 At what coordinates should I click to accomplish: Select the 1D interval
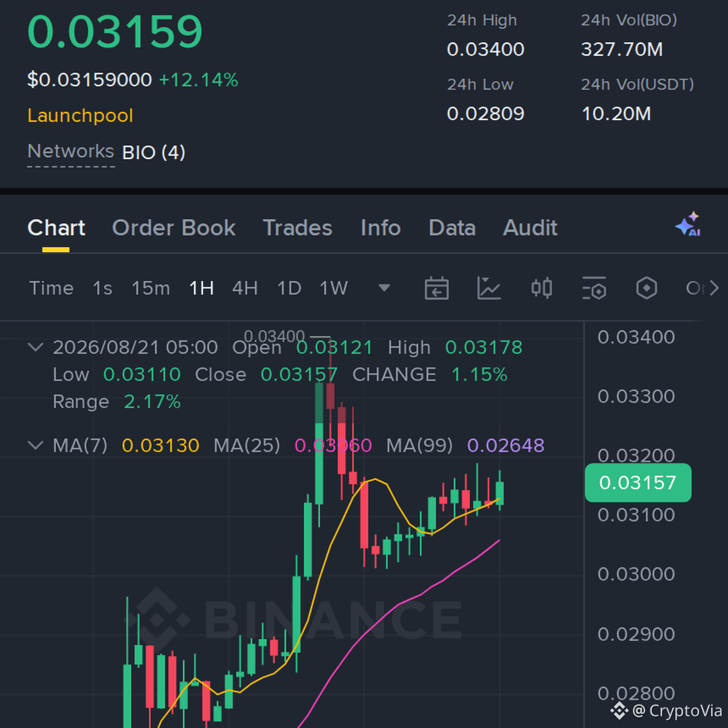coord(289,289)
